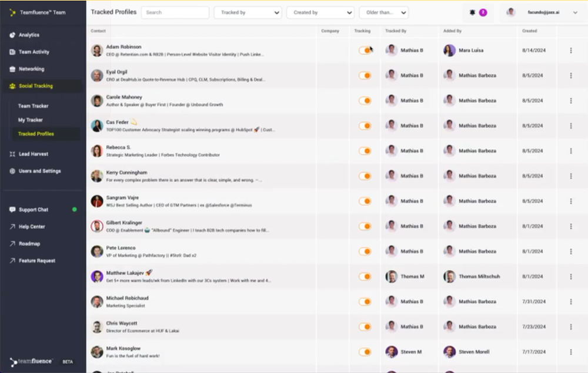Open row menu for Matthew Lakajev
Screen dimensions: 588x373
[x=571, y=277]
